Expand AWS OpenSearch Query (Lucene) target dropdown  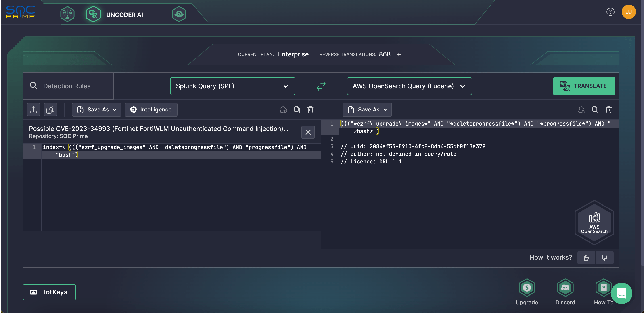click(409, 86)
